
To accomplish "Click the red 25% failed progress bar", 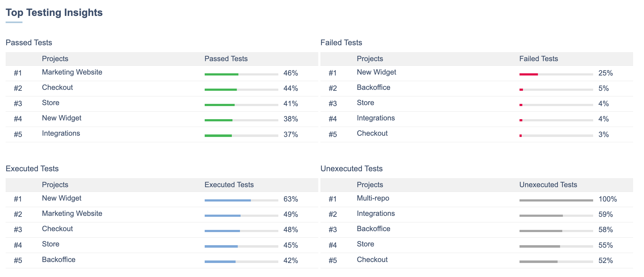I will point(556,74).
